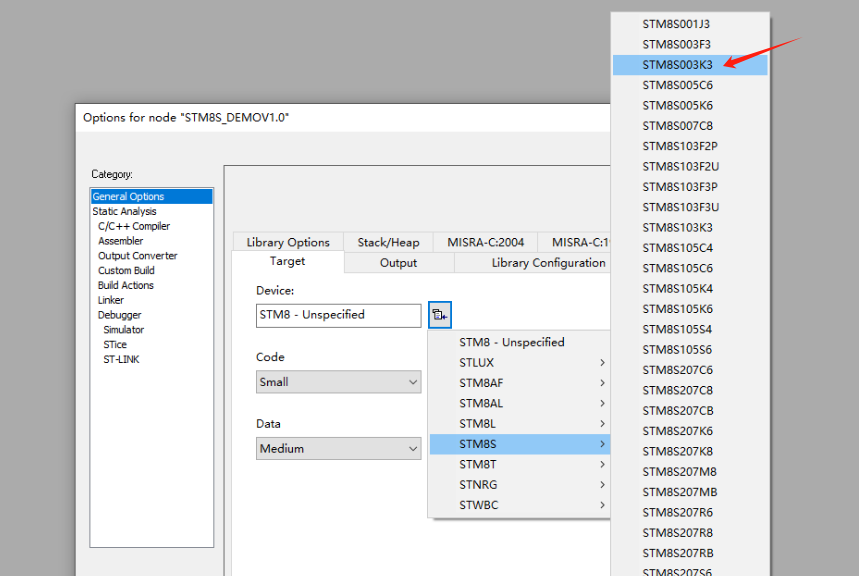Click the Device field showing STM8 - Unspecified

[339, 315]
